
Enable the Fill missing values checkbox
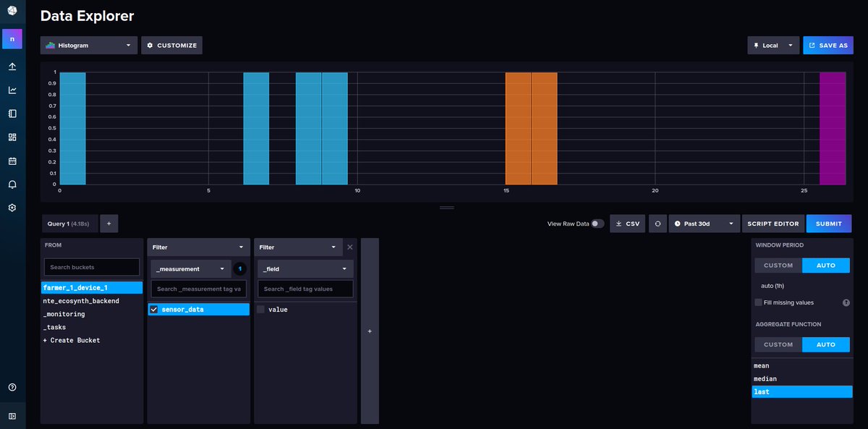click(x=758, y=302)
